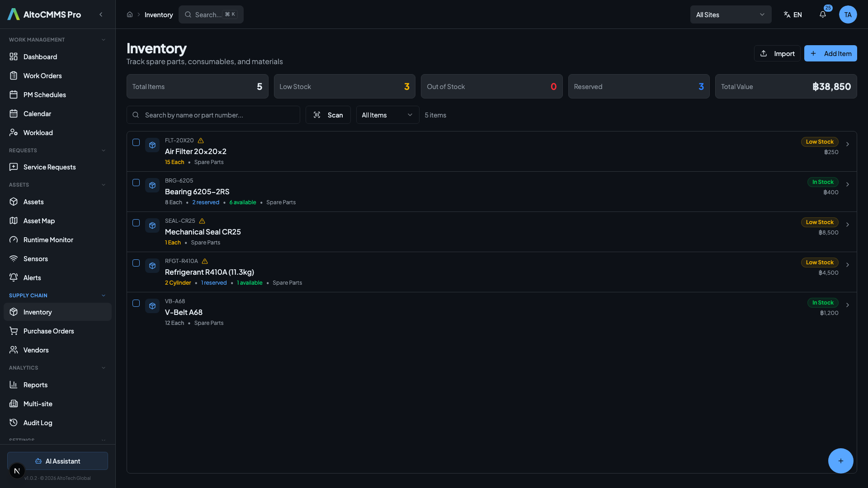Open Work Orders from sidebar
The height and width of the screenshot is (488, 868).
(42, 76)
